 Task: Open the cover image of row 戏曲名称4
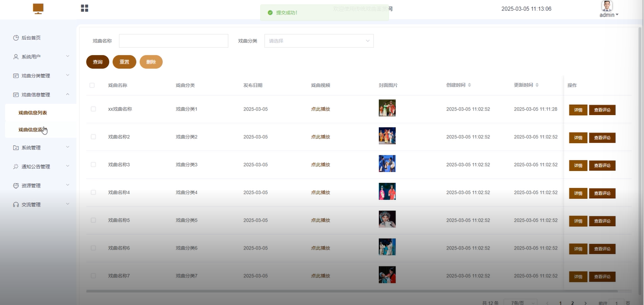[x=387, y=191]
